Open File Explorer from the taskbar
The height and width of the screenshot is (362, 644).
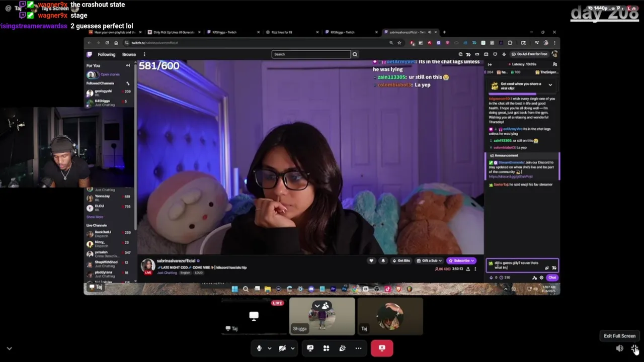coord(268,289)
